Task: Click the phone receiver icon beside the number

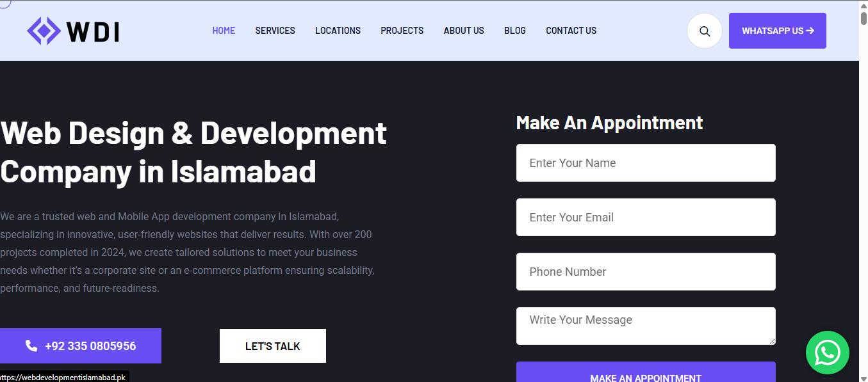Action: (31, 346)
